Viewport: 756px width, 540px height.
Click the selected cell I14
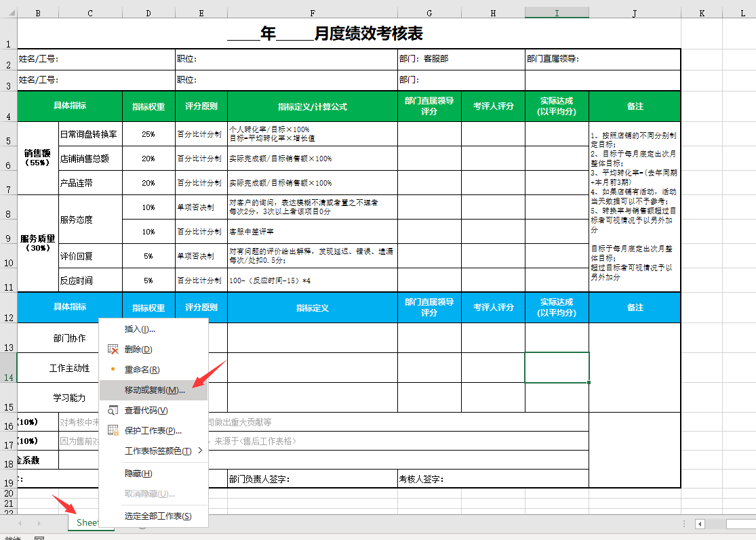pyautogui.click(x=557, y=367)
